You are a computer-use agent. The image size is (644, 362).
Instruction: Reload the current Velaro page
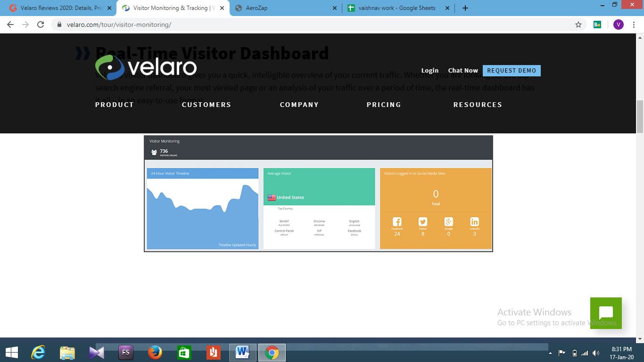[x=41, y=25]
